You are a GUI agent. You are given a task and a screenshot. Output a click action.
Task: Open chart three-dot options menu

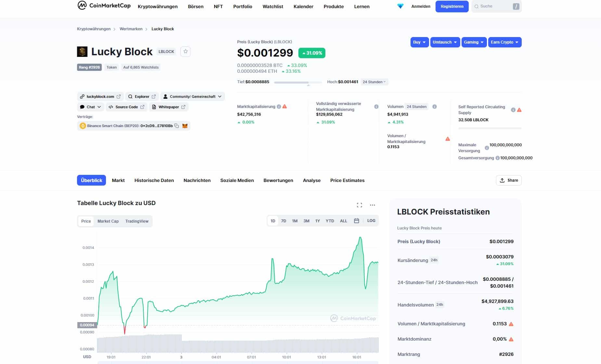click(372, 205)
